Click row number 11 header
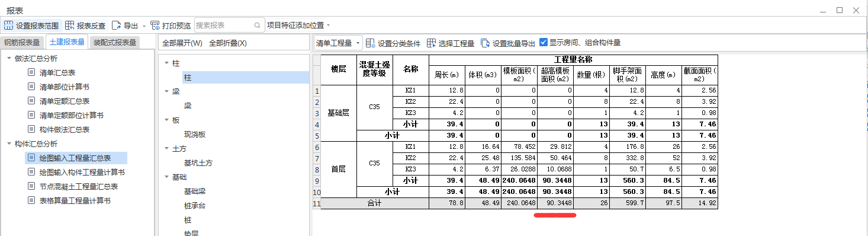Viewport: 868px width, 236px height. coord(317,203)
